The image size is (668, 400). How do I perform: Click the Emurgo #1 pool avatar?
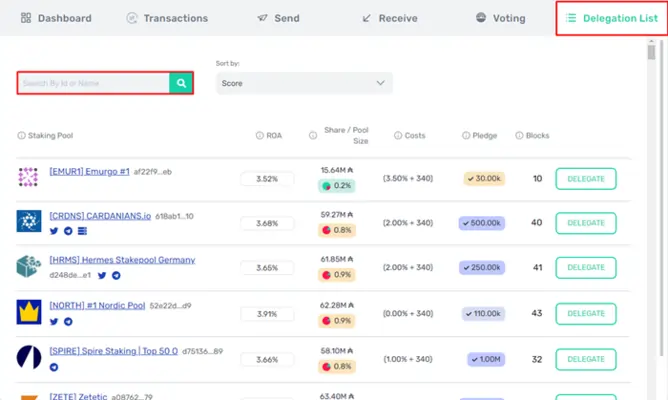click(29, 177)
